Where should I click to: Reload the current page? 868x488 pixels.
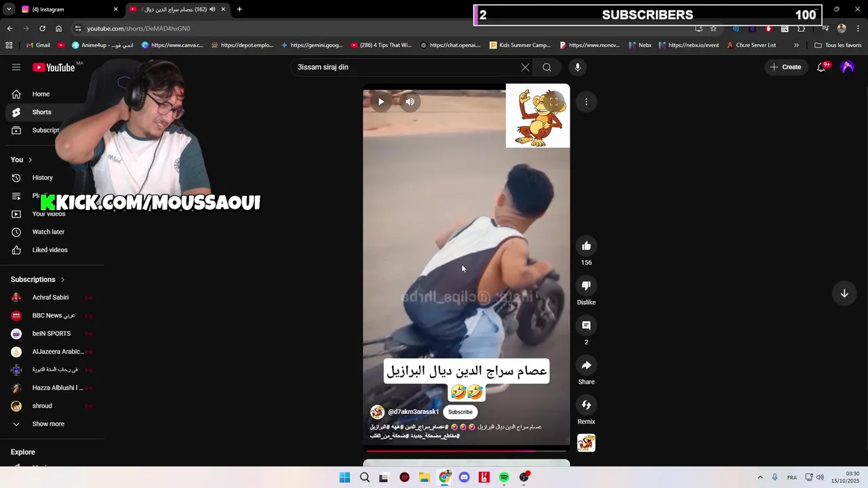tap(42, 28)
